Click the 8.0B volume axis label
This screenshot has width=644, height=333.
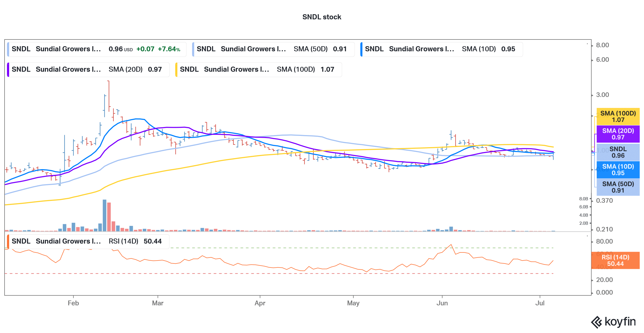click(x=584, y=199)
